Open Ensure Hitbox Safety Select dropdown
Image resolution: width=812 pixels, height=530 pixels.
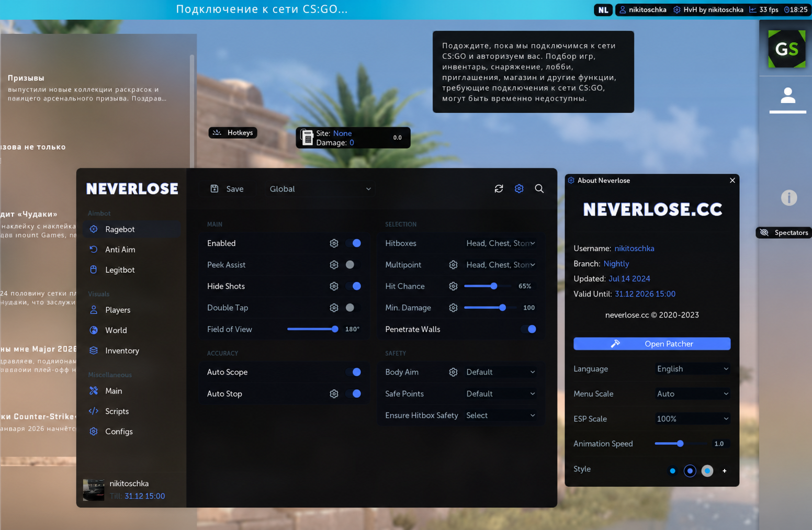[501, 415]
